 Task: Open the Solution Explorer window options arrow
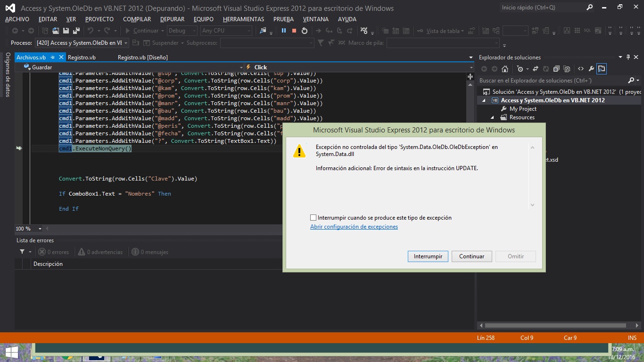(x=621, y=58)
